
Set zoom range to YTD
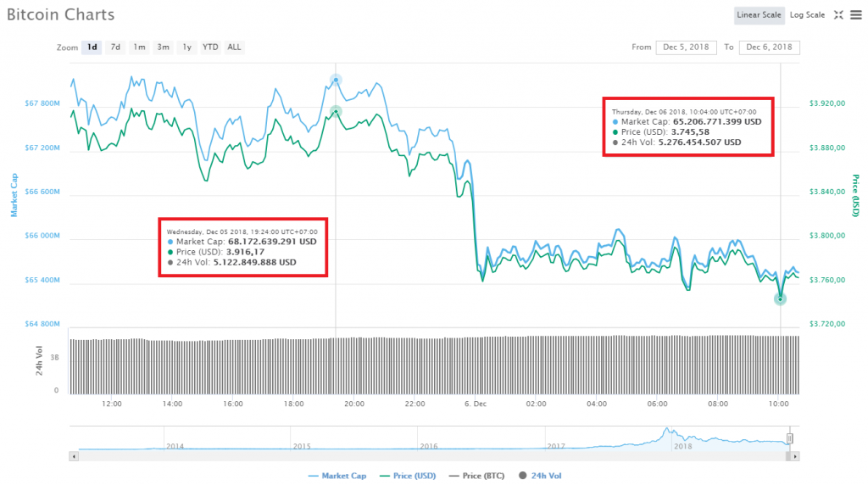click(210, 47)
